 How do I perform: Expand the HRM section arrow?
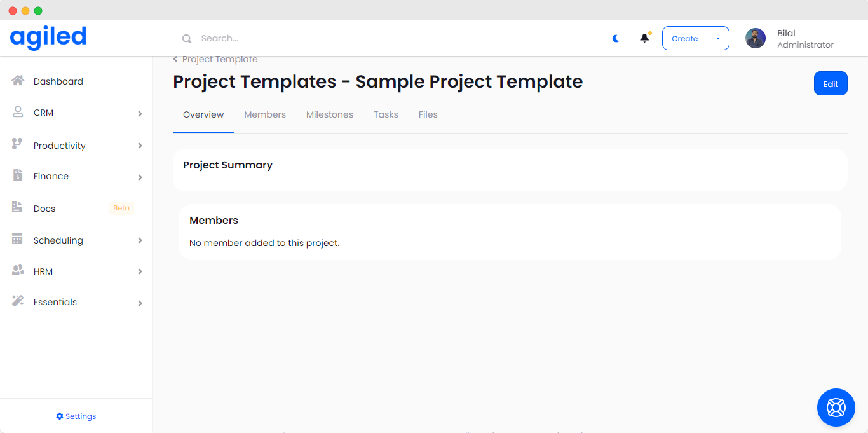pyautogui.click(x=140, y=271)
